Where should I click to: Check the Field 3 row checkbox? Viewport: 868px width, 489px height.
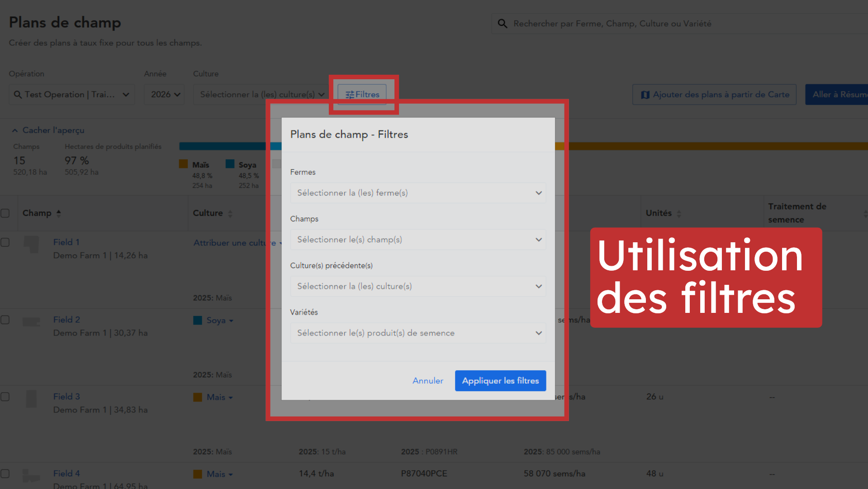pyautogui.click(x=5, y=397)
